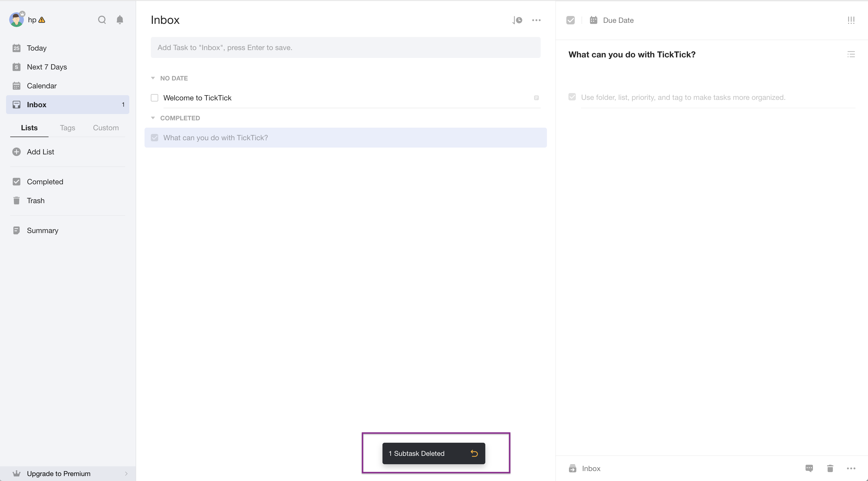Open the Today smart list
Image resolution: width=868 pixels, height=481 pixels.
pyautogui.click(x=67, y=48)
